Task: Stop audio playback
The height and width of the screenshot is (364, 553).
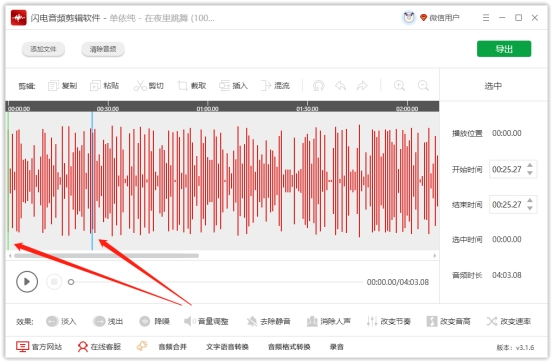Action: tap(54, 281)
